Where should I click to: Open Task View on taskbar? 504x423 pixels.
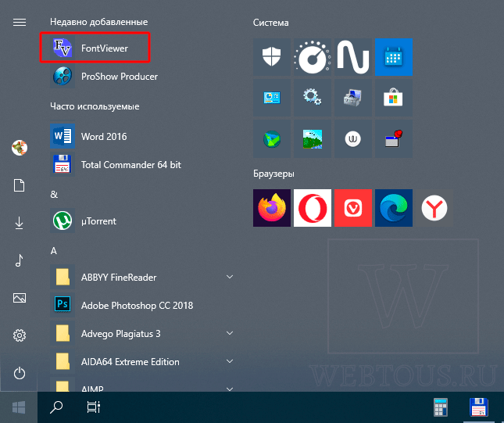coord(94,407)
